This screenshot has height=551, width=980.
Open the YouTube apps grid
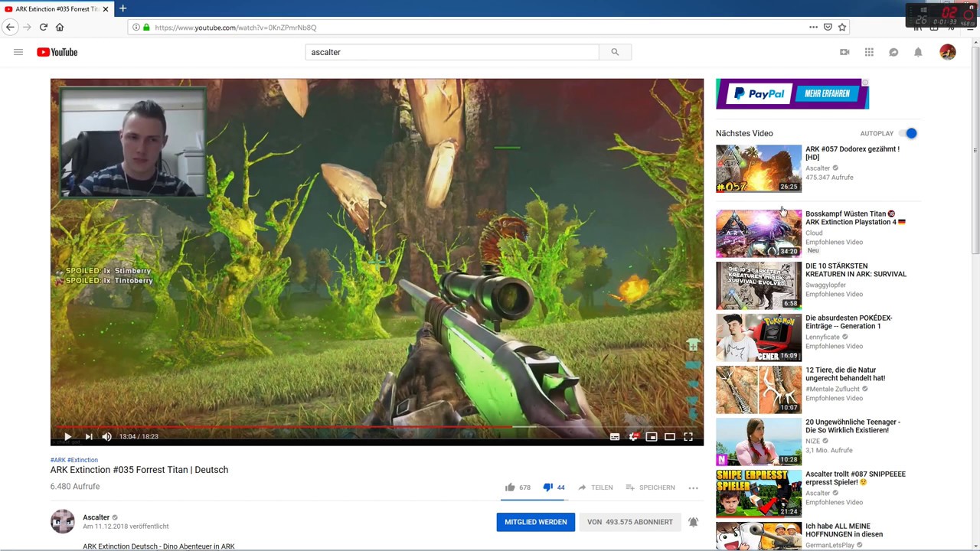coord(869,52)
